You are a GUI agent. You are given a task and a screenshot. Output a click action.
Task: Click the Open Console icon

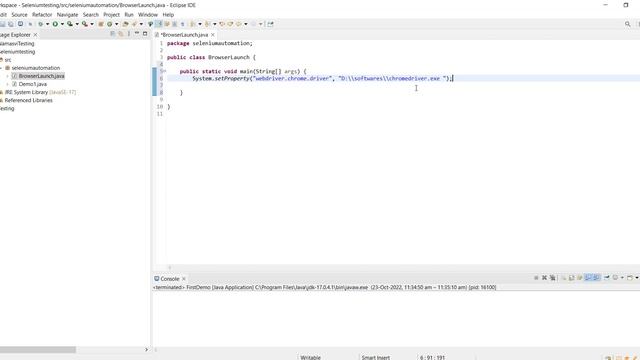630,278
